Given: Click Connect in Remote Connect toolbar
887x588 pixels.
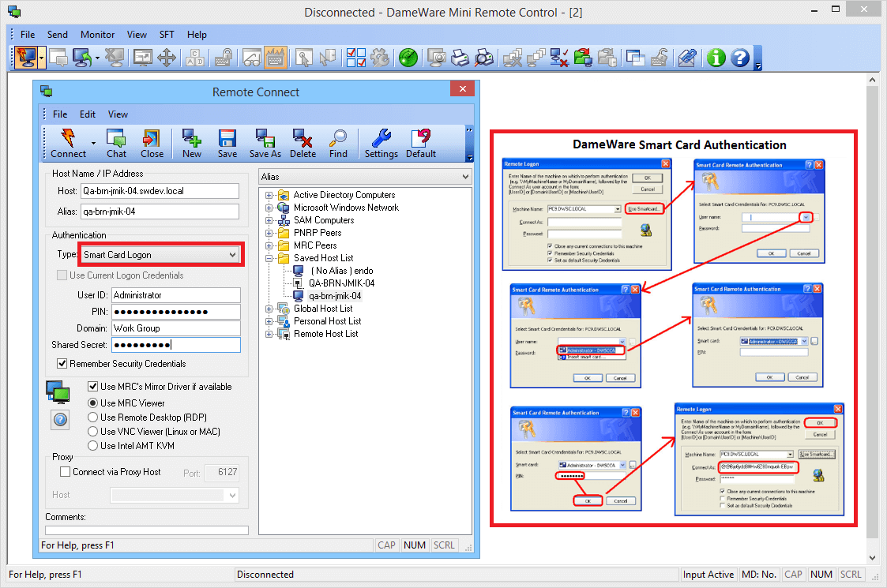Looking at the screenshot, I should [x=68, y=144].
